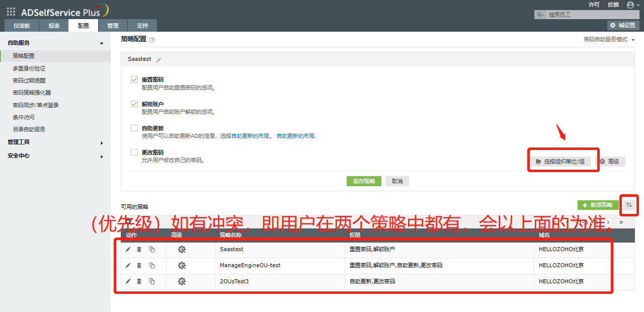Copy the 2OUsTest3 policy using copy icon
The height and width of the screenshot is (312, 644).
click(x=152, y=282)
